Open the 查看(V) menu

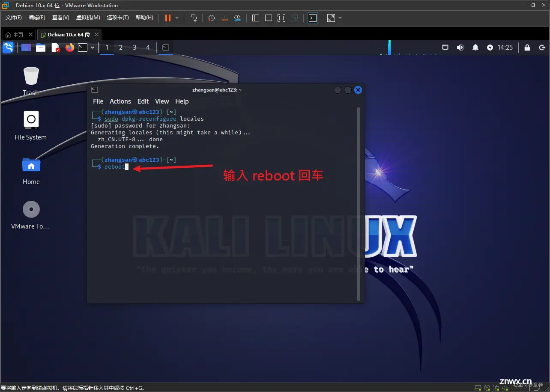(x=60, y=18)
